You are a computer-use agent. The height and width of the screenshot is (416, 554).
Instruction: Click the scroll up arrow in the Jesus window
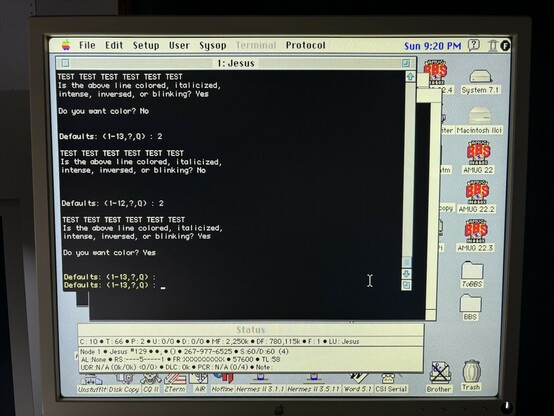click(x=410, y=76)
